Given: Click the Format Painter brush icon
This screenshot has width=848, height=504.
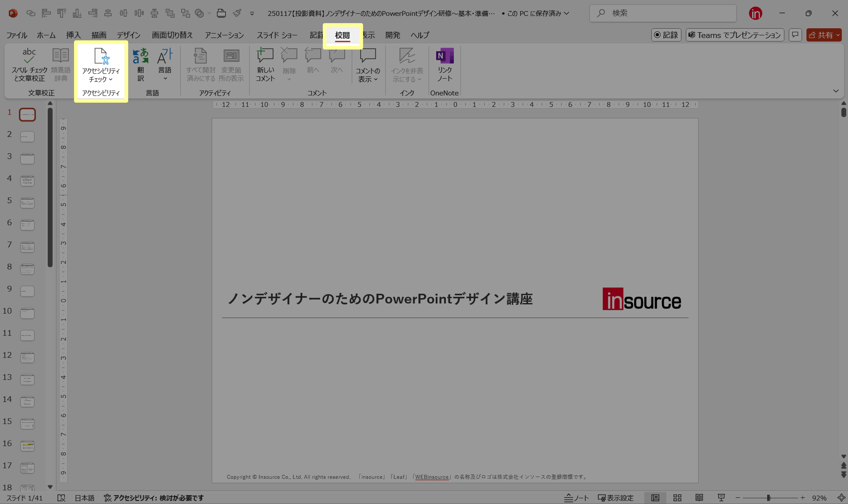Looking at the screenshot, I should [x=237, y=13].
